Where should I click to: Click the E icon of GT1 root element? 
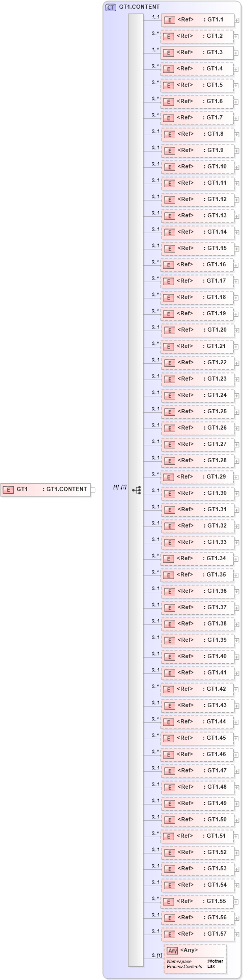click(x=8, y=490)
